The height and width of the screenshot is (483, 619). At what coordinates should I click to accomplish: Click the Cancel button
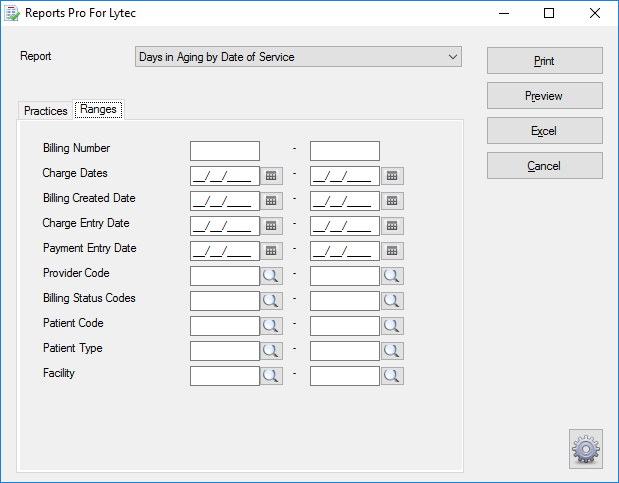click(x=544, y=166)
